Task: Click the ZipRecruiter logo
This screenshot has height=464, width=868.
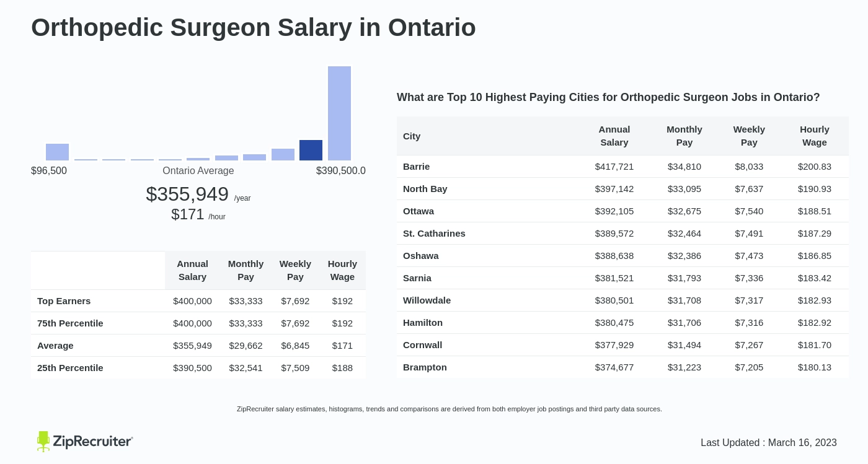Action: [x=85, y=441]
